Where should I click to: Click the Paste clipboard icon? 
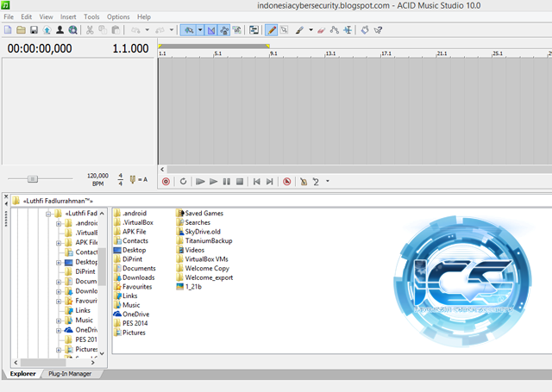pyautogui.click(x=116, y=30)
